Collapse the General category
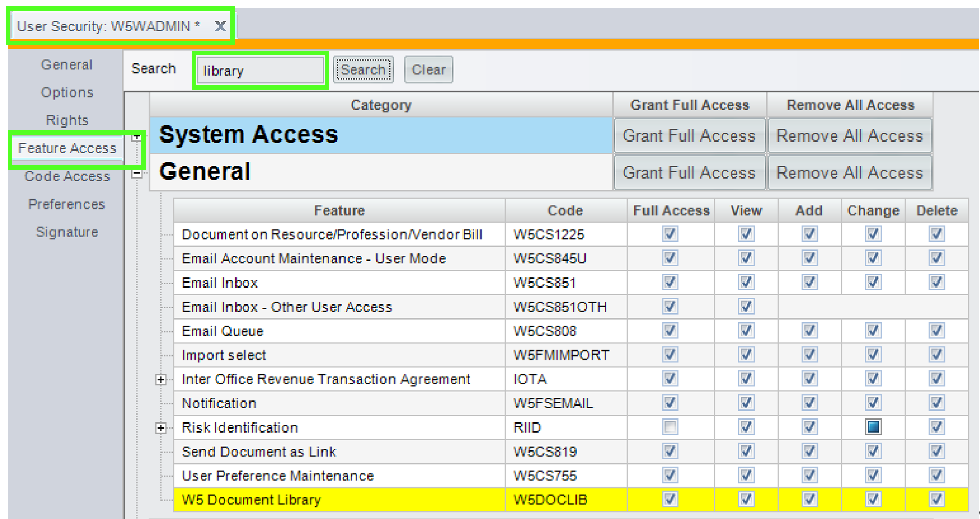The width and height of the screenshot is (980, 519). coord(137,174)
